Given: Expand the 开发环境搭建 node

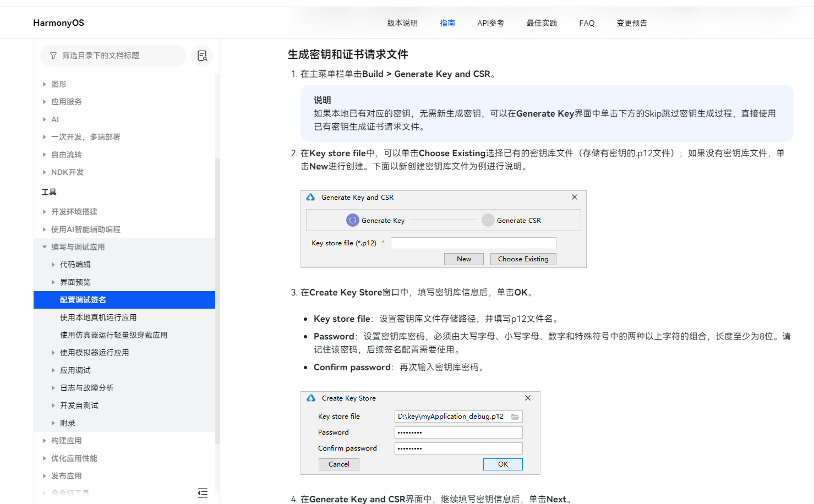Looking at the screenshot, I should tap(45, 212).
